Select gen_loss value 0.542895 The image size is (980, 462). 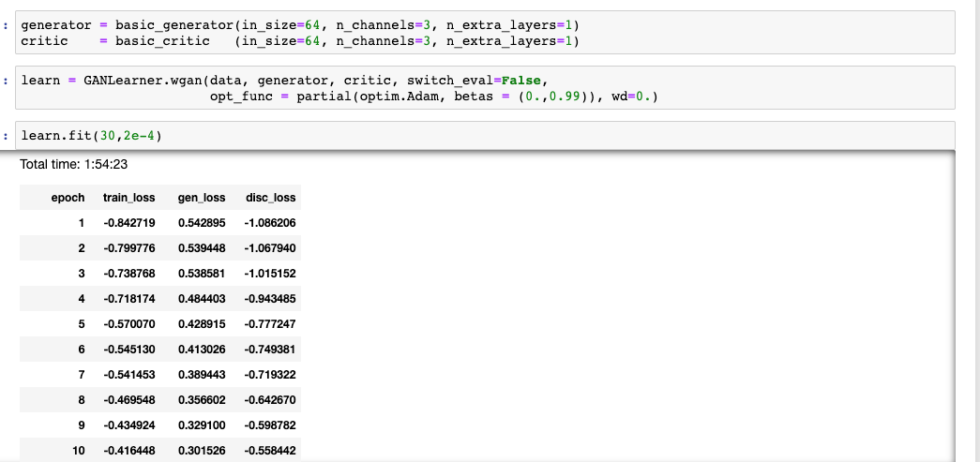[x=202, y=223]
